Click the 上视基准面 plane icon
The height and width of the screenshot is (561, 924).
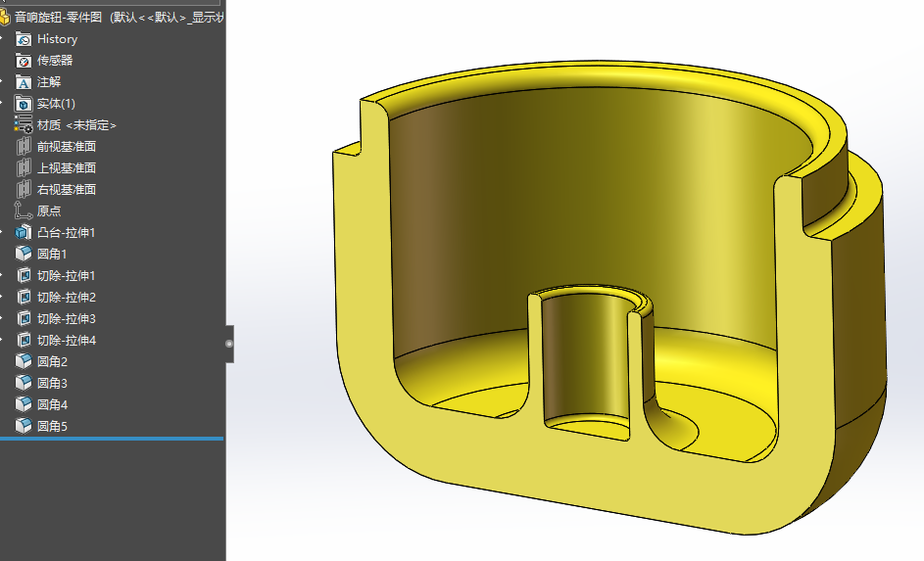23,167
